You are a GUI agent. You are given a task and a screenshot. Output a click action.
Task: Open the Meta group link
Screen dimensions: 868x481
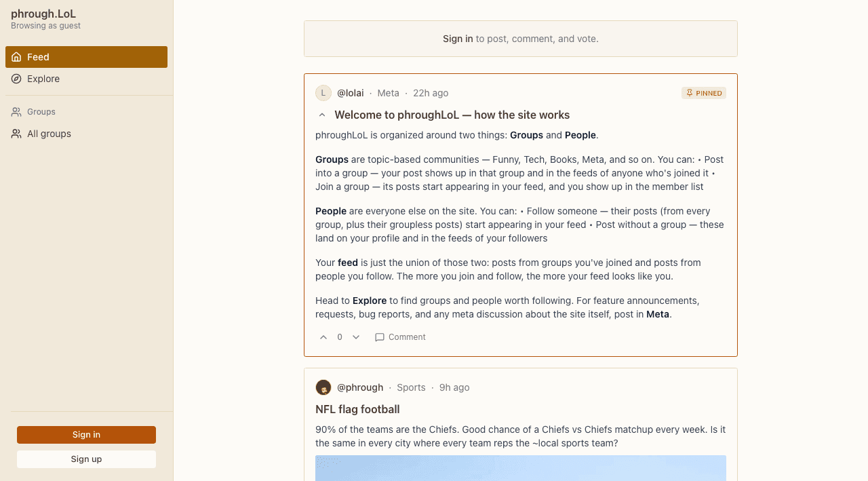tap(388, 93)
